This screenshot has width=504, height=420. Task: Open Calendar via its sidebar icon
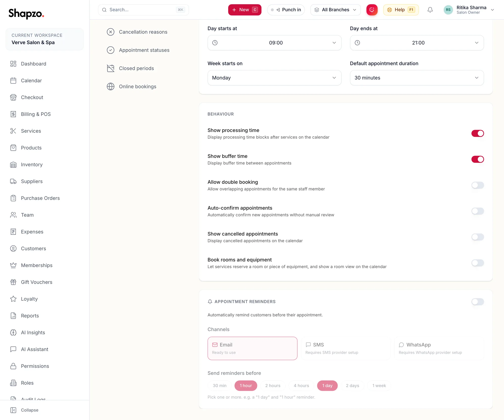(x=13, y=81)
